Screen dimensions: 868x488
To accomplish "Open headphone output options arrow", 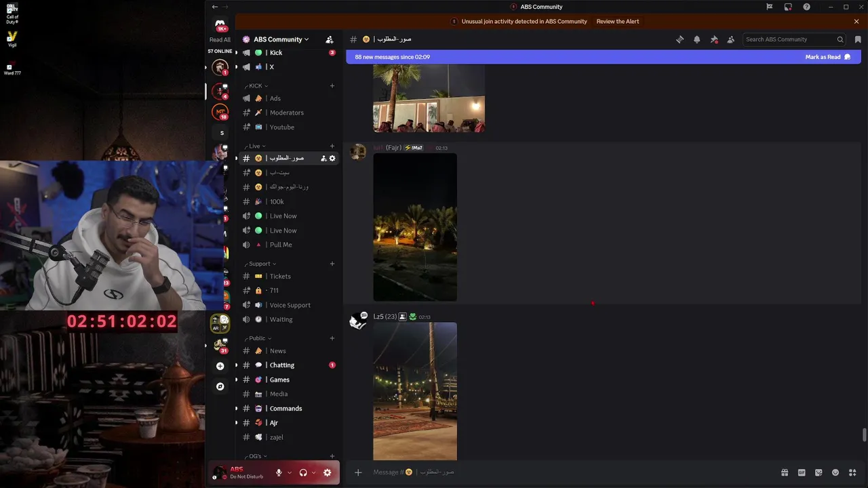I will [313, 472].
